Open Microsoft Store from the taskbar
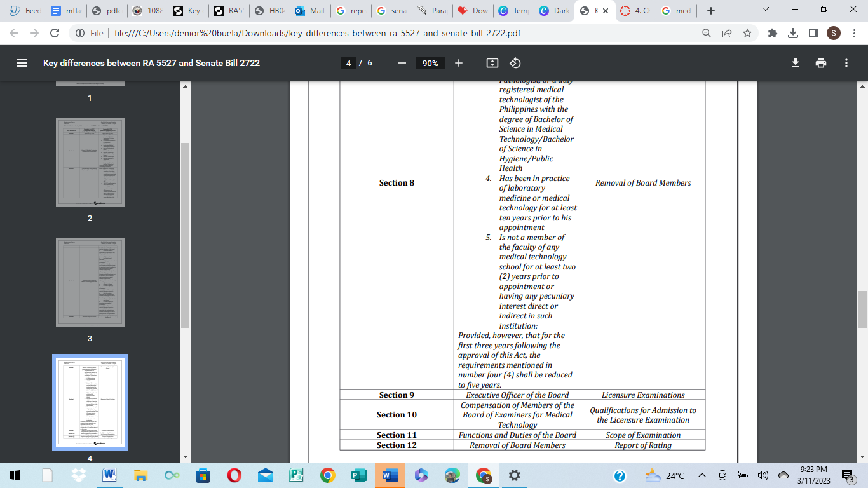Screen dimensions: 868x488 (x=202, y=475)
